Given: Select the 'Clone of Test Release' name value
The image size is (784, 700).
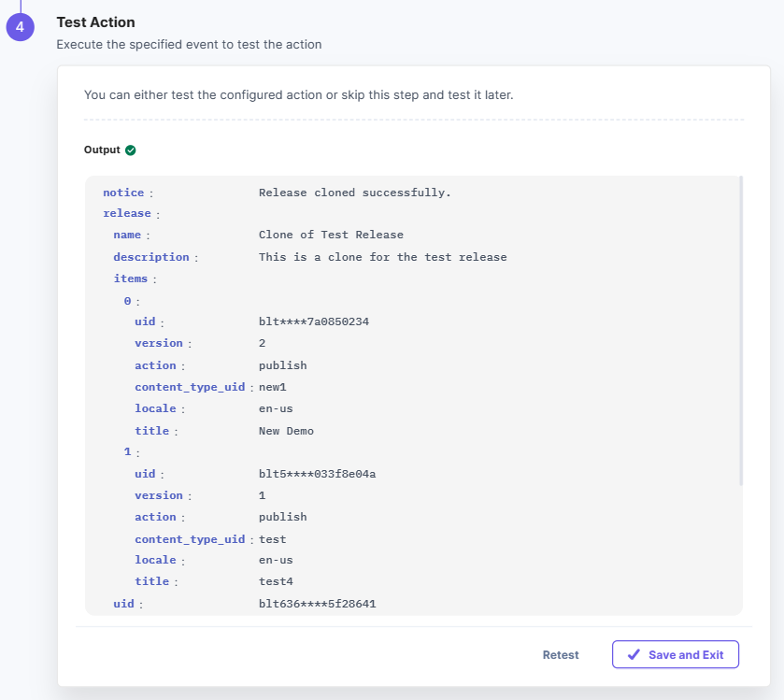Looking at the screenshot, I should (x=331, y=235).
